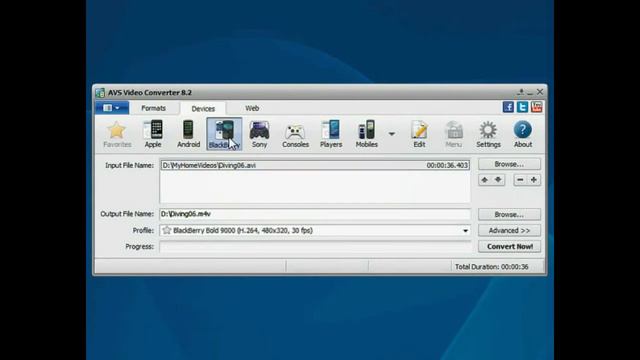Screen dimensions: 640x360
Task: Switch to the Formats tab
Action: coord(153,108)
